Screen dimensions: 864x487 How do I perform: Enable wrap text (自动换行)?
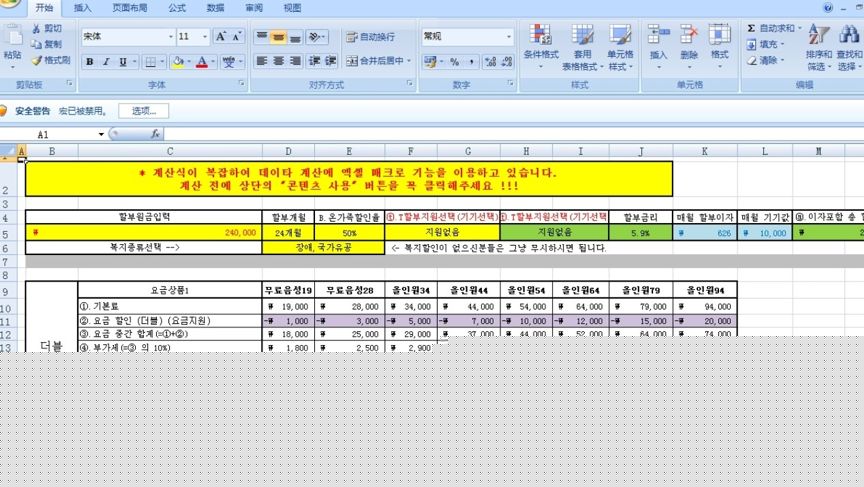[x=370, y=37]
